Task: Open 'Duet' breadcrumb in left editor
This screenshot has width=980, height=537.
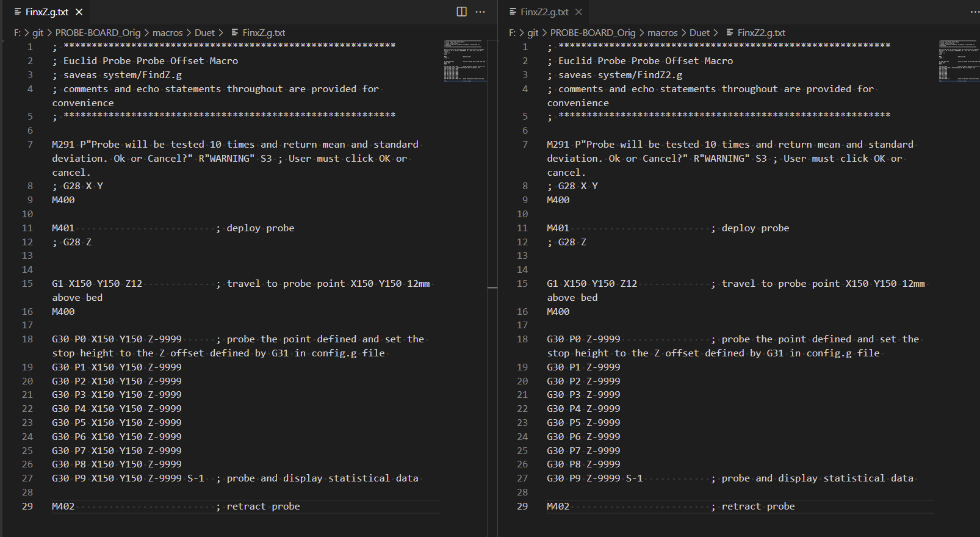Action: coord(204,32)
